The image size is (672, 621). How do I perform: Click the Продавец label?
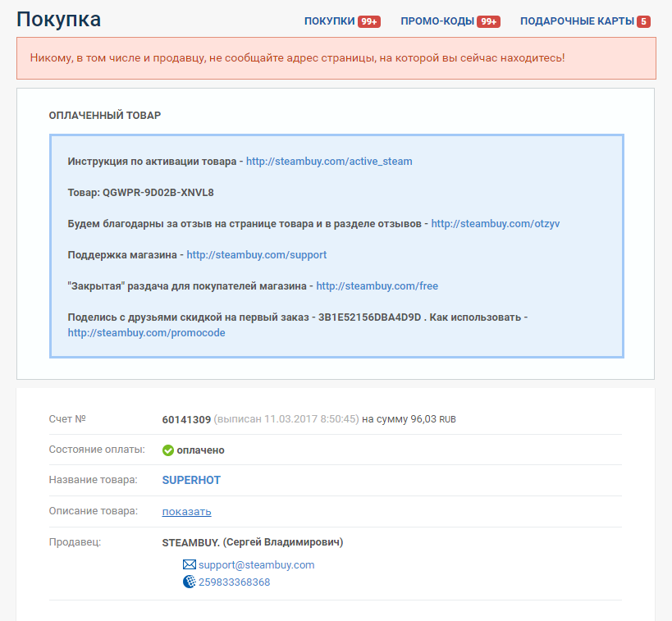click(75, 542)
